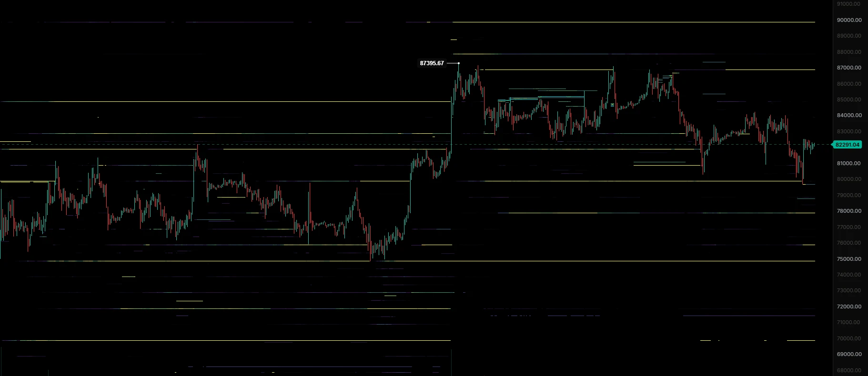Click the 76000.00 price axis label
The image size is (868, 376).
point(849,243)
